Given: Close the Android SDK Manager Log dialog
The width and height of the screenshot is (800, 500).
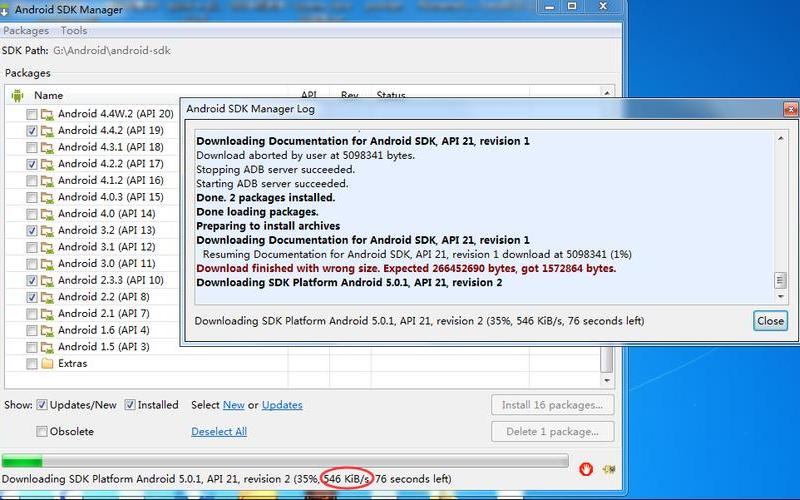Looking at the screenshot, I should pyautogui.click(x=770, y=321).
